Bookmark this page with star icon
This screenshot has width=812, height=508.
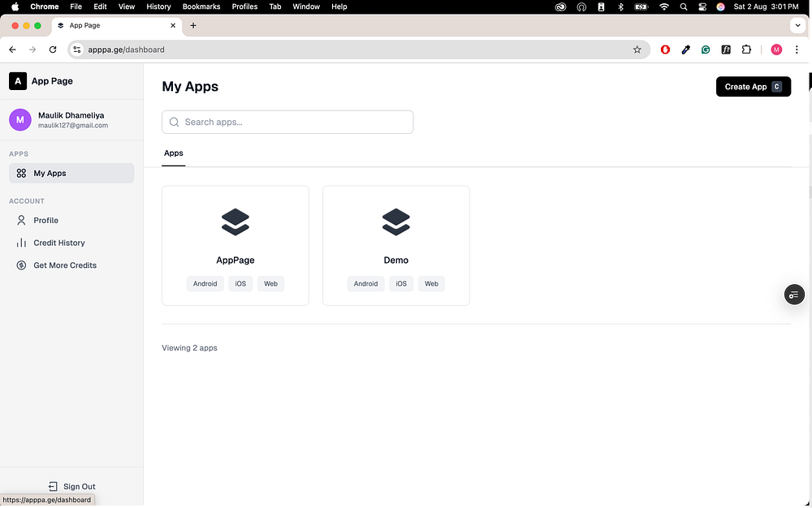pyautogui.click(x=637, y=50)
